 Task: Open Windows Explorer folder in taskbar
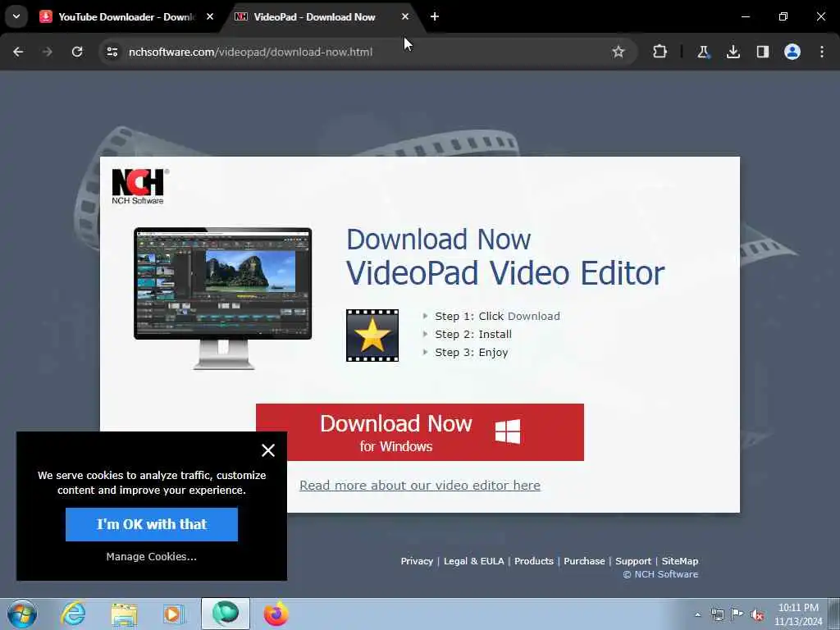coord(125,614)
